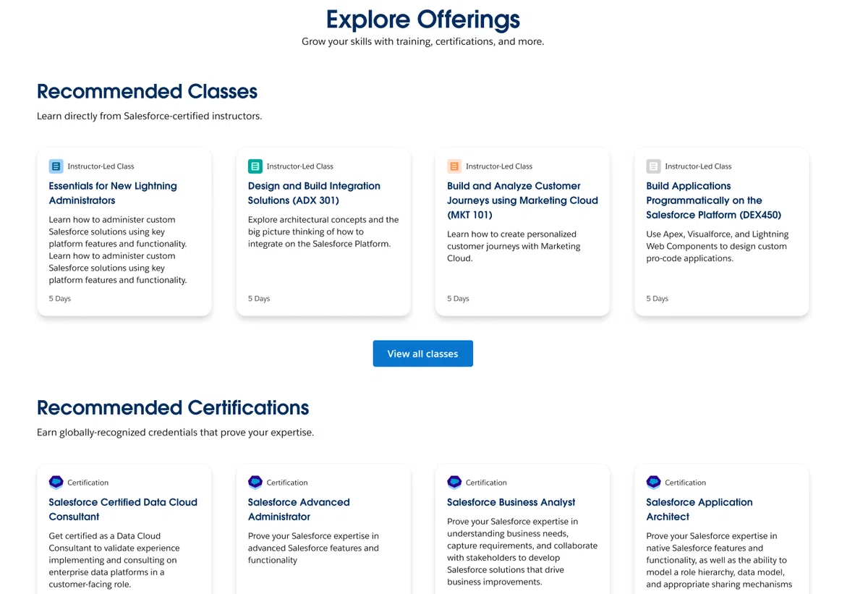
Task: Click certification badge icon on Application Architect card
Action: pos(653,482)
